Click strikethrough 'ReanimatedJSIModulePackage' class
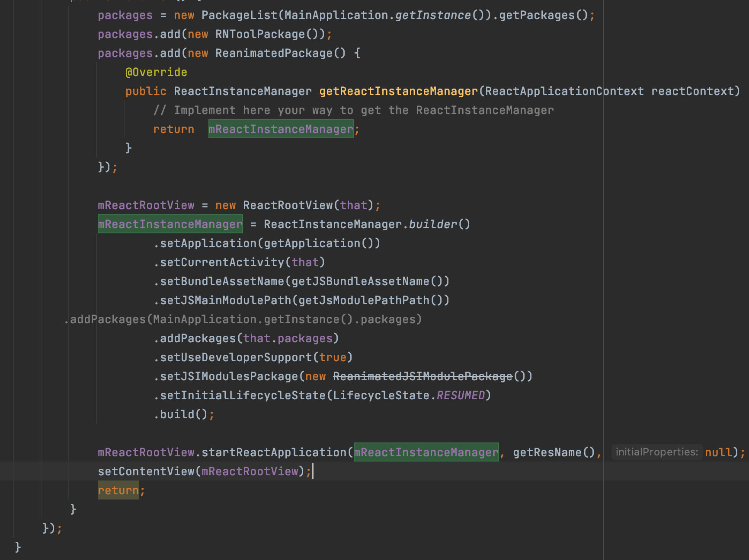 423,376
